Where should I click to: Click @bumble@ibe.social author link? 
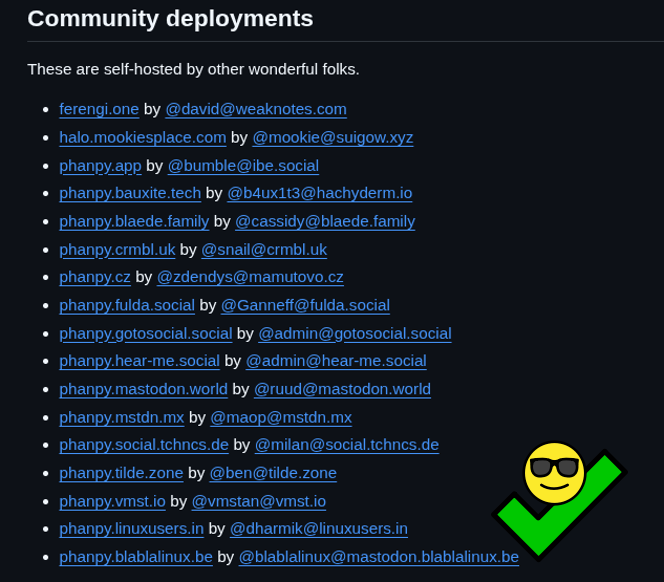[243, 165]
